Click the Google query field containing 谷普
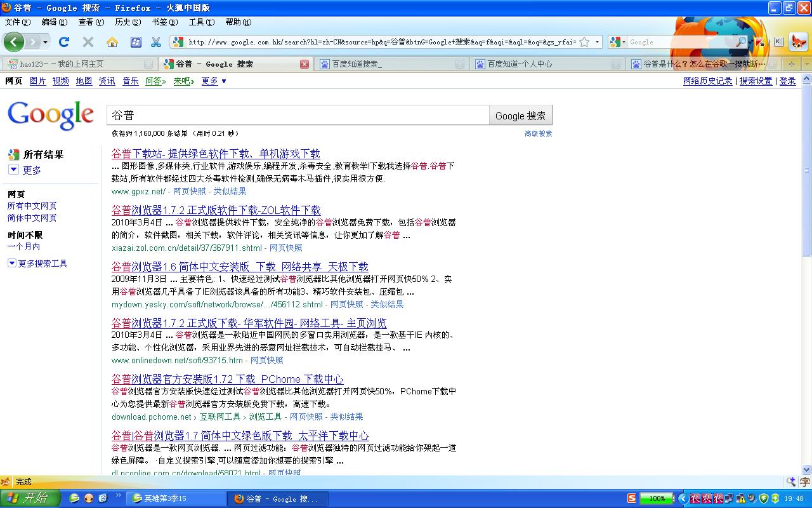Viewport: 812px width, 508px height. coord(298,116)
